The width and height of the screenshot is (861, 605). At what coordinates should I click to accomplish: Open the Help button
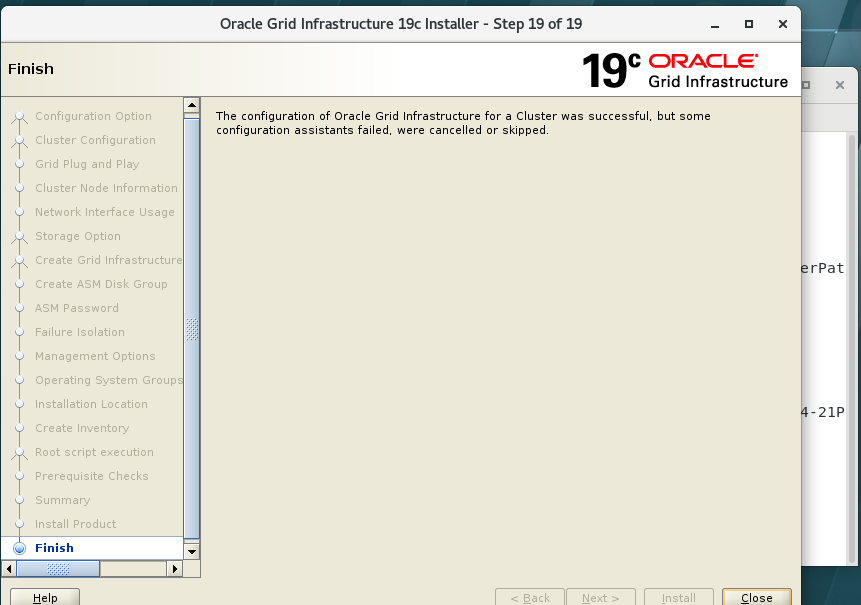pyautogui.click(x=45, y=597)
